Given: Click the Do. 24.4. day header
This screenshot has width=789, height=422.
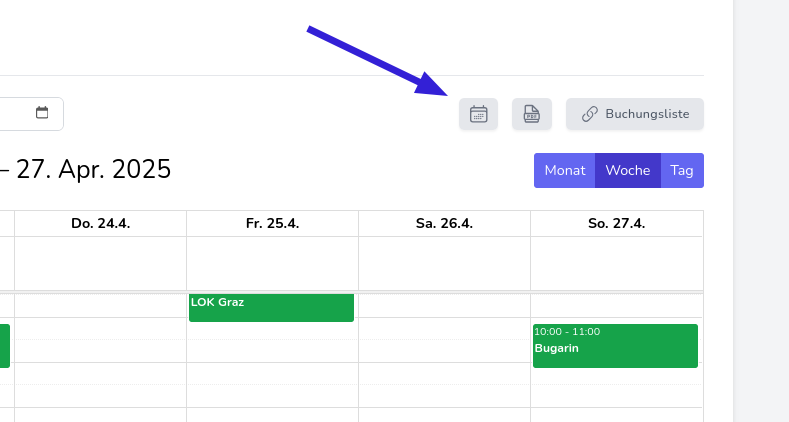Looking at the screenshot, I should click(100, 223).
